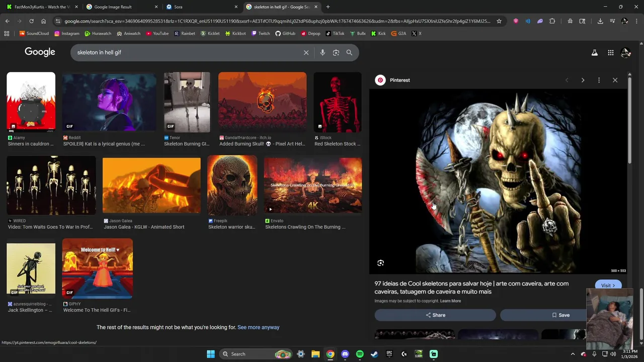Screen dimensions: 644x362
Task: Open the TikTok bookmark
Action: pyautogui.click(x=335, y=34)
